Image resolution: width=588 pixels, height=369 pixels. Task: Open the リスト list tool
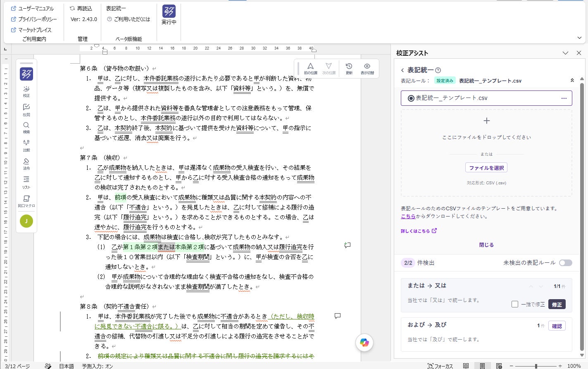point(26,182)
